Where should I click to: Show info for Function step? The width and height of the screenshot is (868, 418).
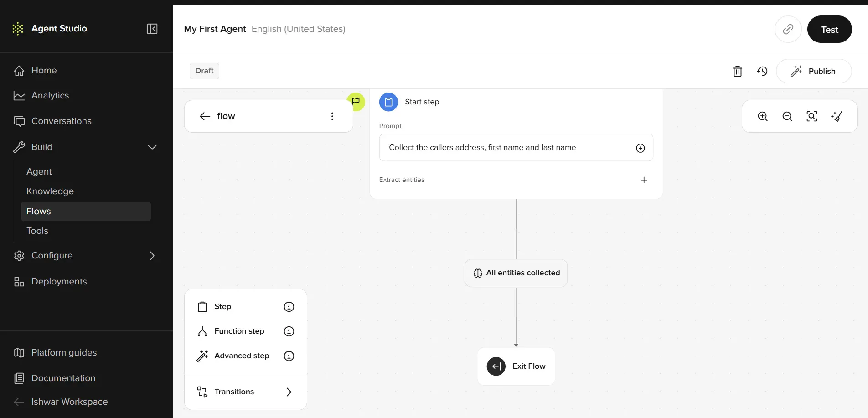289,331
